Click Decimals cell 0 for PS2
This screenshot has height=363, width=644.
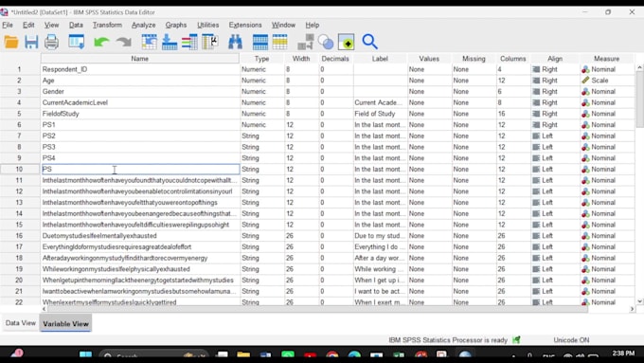click(335, 136)
